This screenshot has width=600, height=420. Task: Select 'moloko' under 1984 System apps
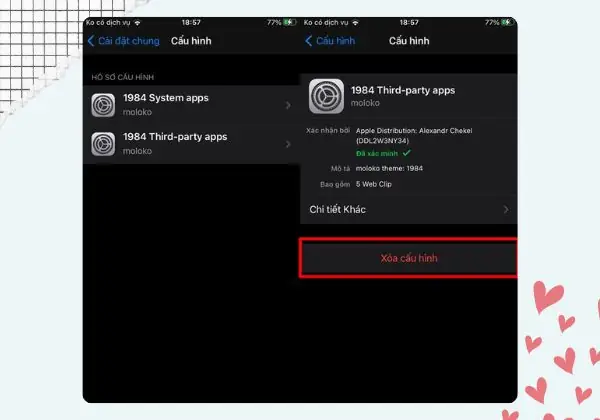click(137, 112)
